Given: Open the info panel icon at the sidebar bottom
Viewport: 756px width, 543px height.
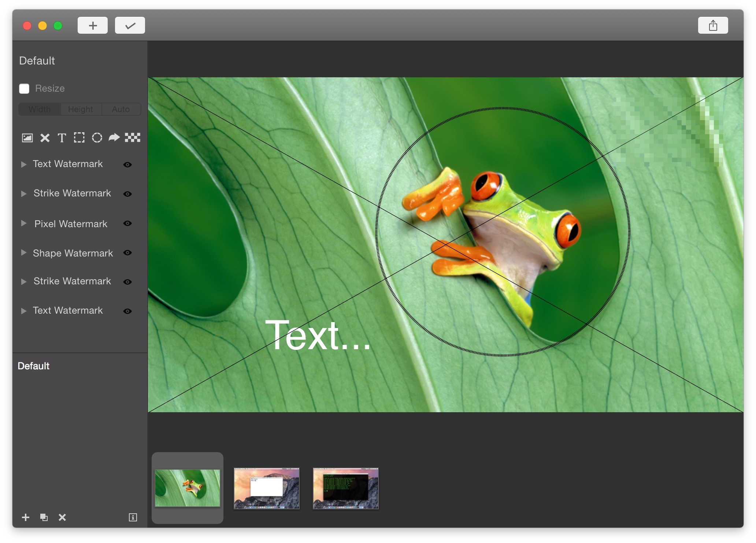Looking at the screenshot, I should [133, 517].
